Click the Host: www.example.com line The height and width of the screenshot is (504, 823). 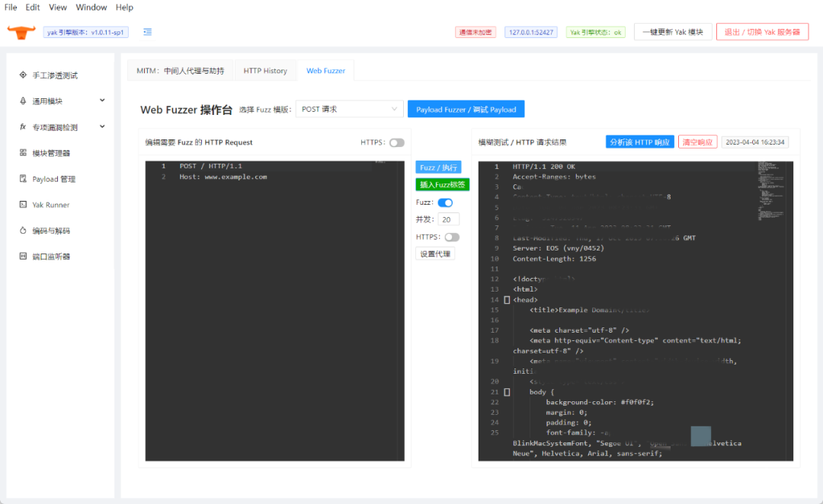tap(223, 177)
